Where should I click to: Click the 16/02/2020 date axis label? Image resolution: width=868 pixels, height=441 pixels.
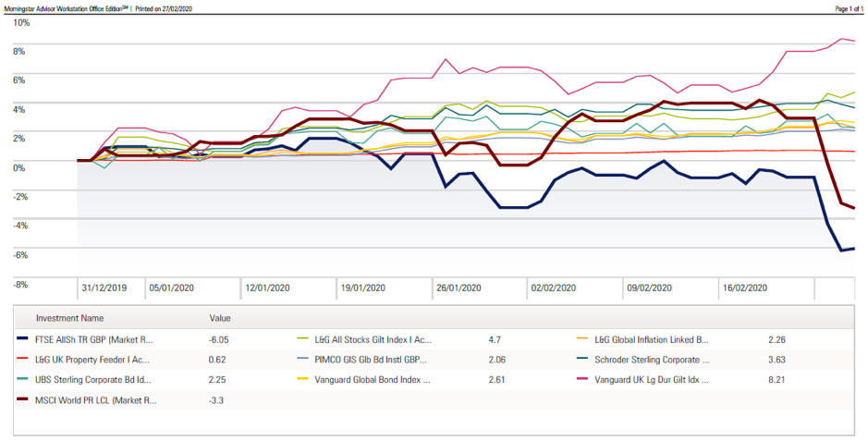coord(745,288)
